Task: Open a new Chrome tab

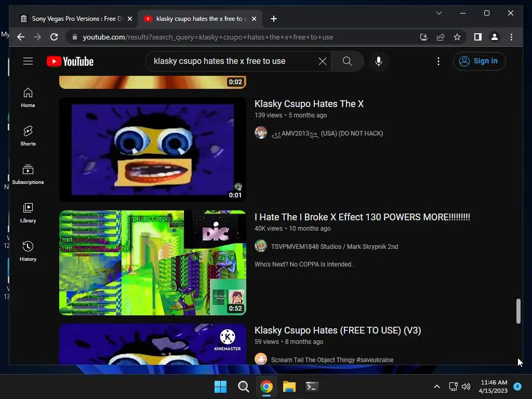Action: tap(274, 19)
